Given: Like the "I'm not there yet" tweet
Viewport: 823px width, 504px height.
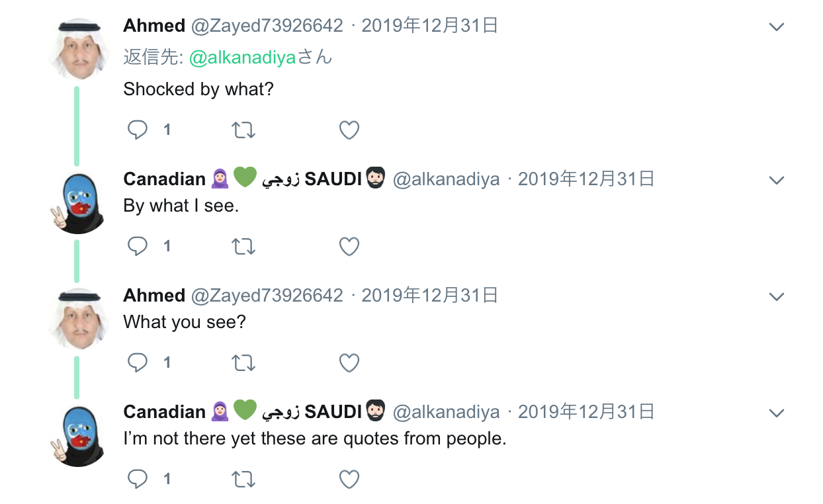Looking at the screenshot, I should tap(349, 479).
